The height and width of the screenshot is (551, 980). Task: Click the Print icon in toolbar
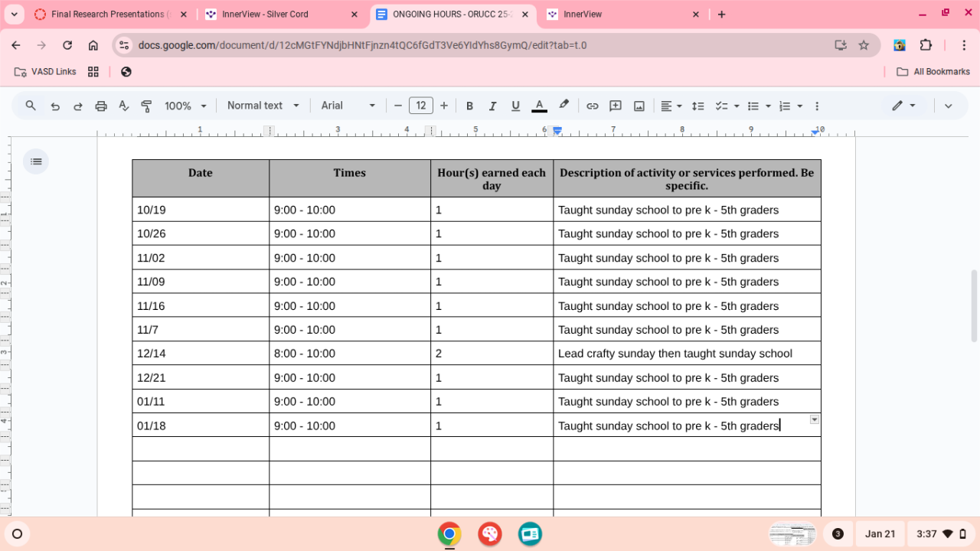(x=100, y=106)
